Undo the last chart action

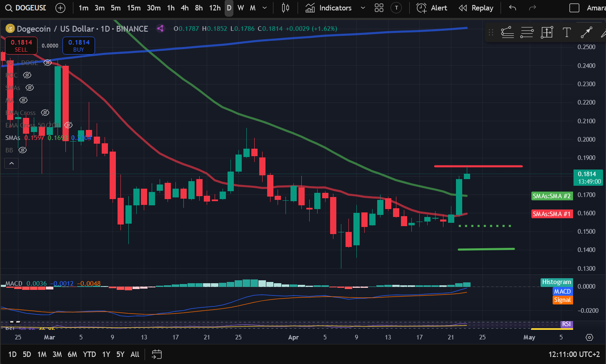(x=513, y=8)
